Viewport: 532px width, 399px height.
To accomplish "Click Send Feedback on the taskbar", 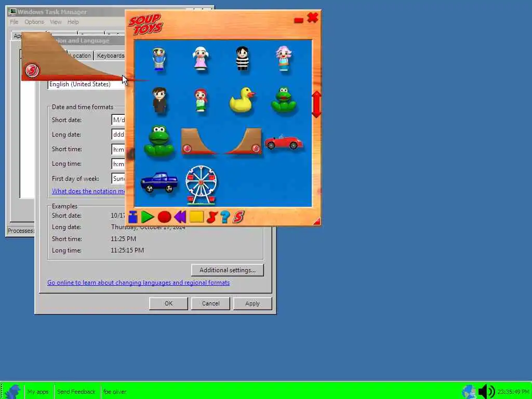I will point(76,392).
